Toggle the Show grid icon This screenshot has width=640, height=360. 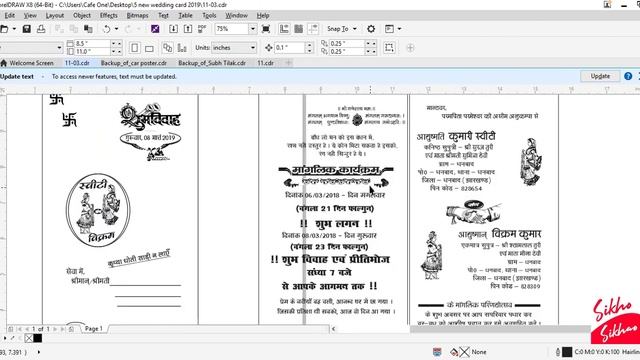[299, 29]
